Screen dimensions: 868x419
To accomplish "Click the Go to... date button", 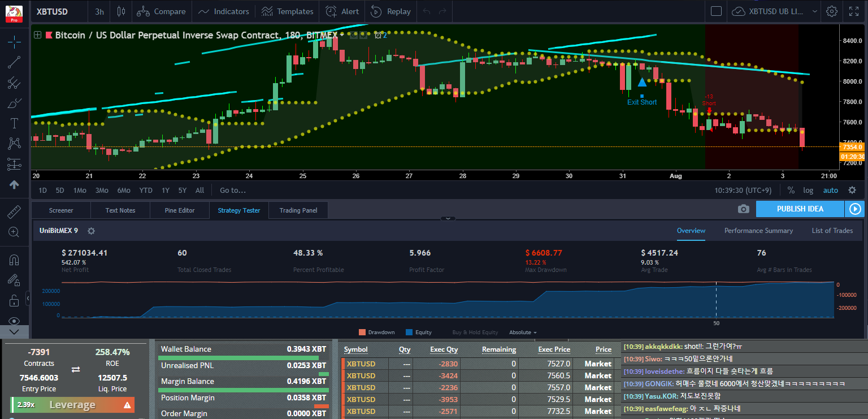I will 233,191.
